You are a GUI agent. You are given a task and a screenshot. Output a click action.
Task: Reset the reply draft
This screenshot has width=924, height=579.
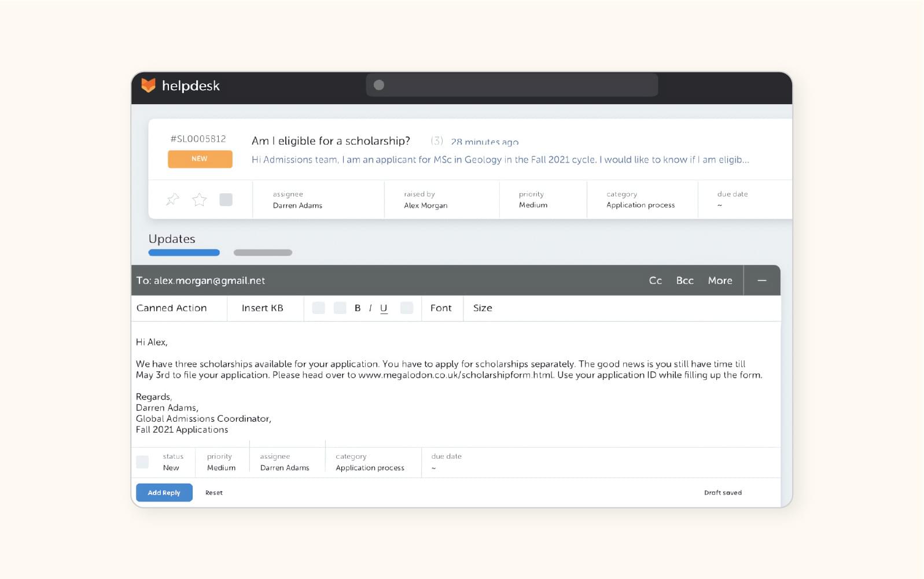[x=214, y=493]
